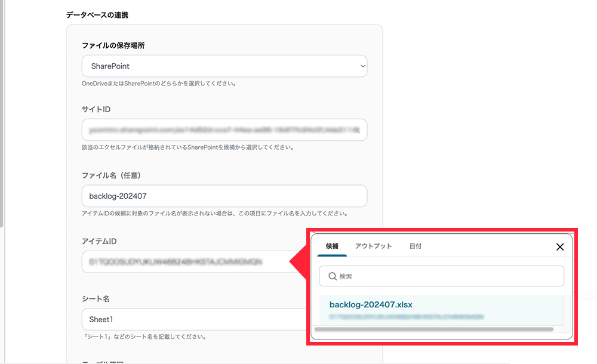Viewport: 597px width, 364px height.
Task: Click the ファイル名 field containing backlog-202407
Action: click(x=224, y=196)
